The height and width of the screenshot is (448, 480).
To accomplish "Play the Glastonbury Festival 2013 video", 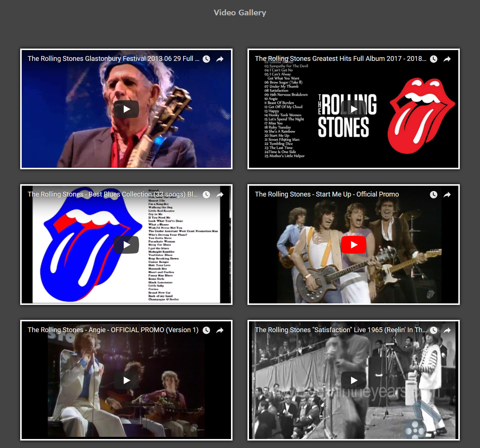I will pyautogui.click(x=126, y=109).
